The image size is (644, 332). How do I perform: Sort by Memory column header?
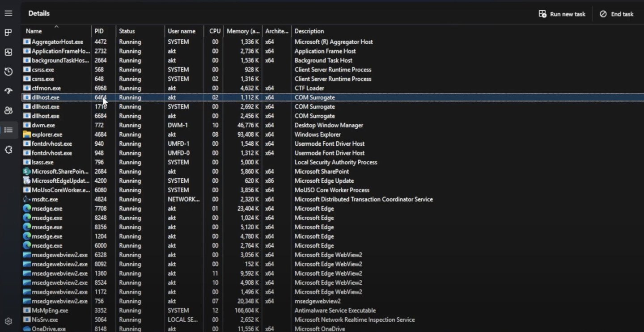(x=243, y=31)
